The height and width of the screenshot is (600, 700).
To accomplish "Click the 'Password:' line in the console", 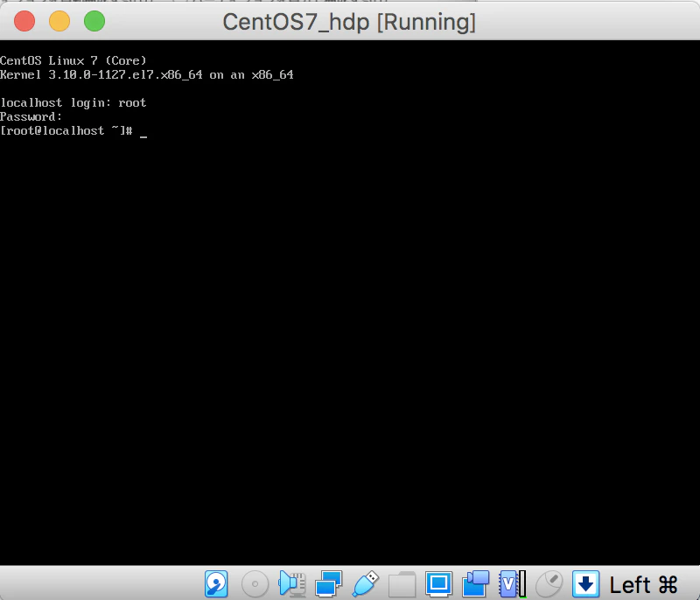I will click(31, 117).
